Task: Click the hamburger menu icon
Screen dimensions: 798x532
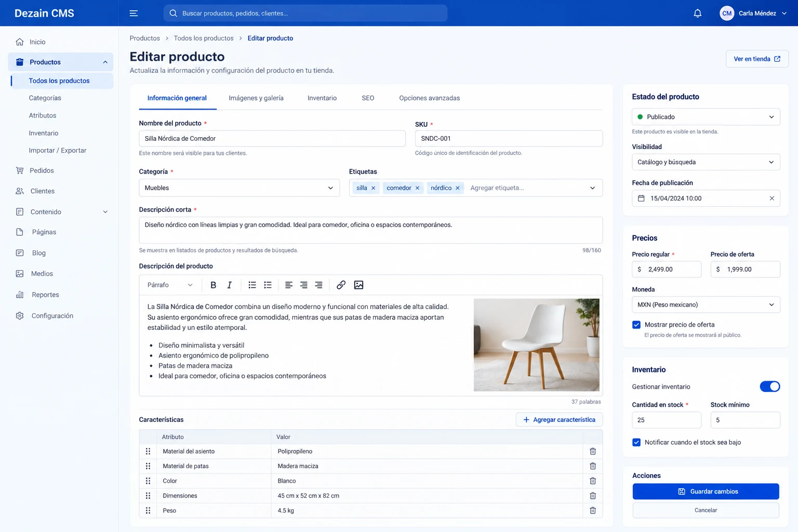Action: (134, 14)
